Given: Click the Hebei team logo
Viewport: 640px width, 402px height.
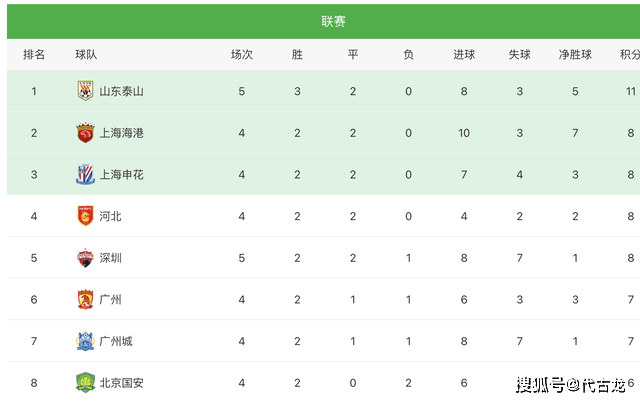Looking at the screenshot, I should click(x=85, y=216).
